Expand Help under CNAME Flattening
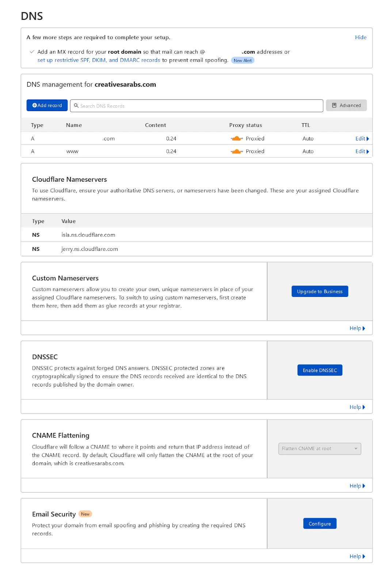Screen dimensions: 392x585 click(357, 486)
